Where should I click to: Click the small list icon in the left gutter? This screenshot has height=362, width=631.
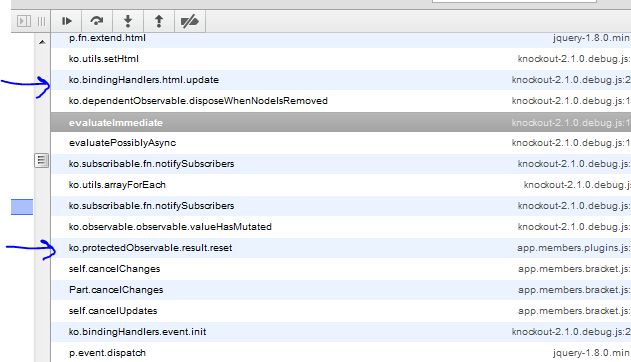click(41, 160)
